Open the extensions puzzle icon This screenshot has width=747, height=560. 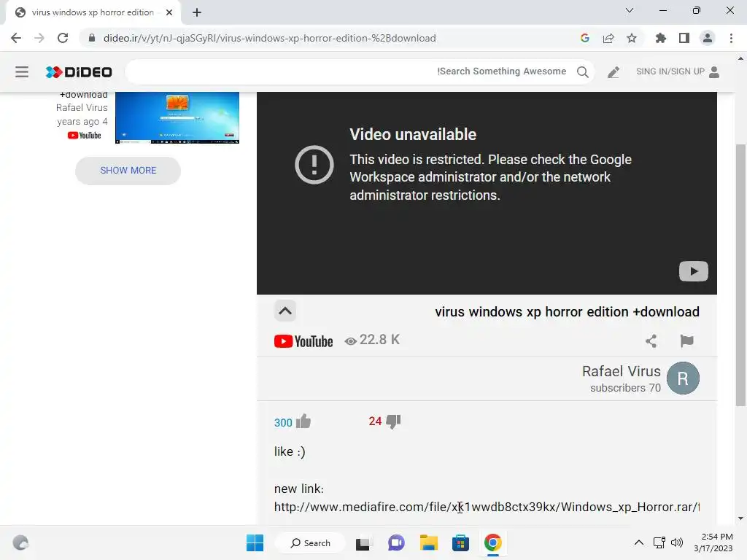[x=661, y=38]
